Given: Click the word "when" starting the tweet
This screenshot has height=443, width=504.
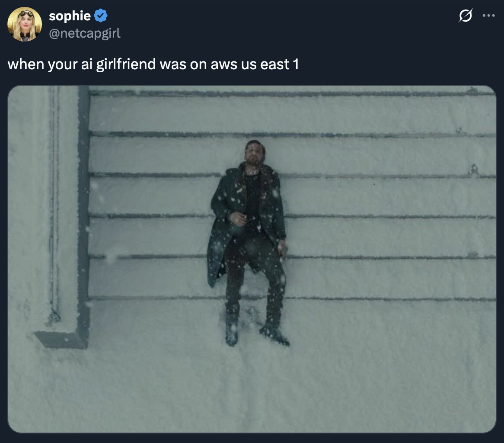Looking at the screenshot, I should tap(26, 64).
